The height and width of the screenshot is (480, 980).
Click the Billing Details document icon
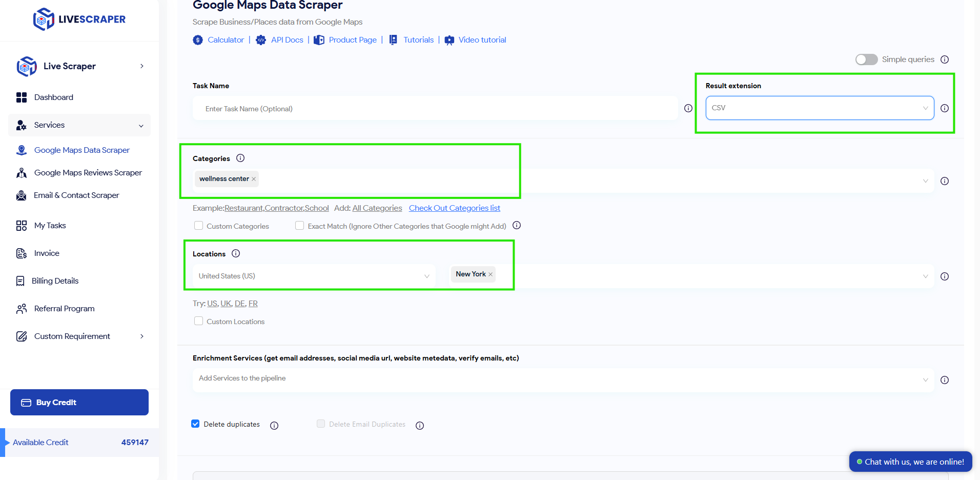tap(21, 281)
